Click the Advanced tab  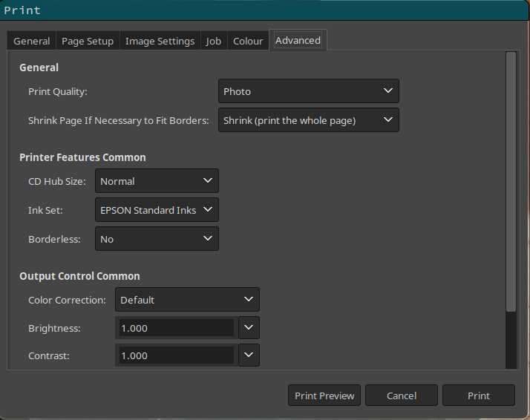(298, 40)
